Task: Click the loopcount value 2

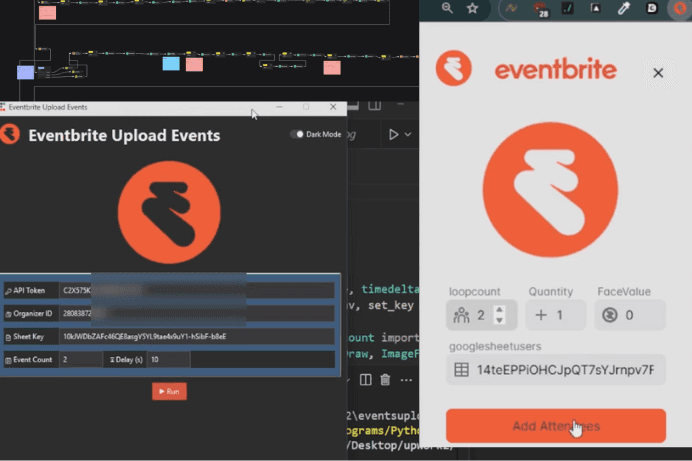Action: [x=481, y=315]
